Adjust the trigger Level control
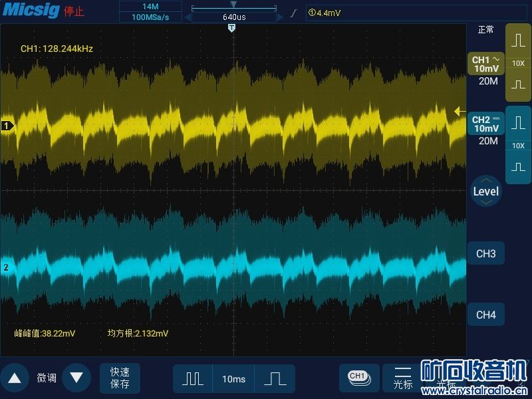 pyautogui.click(x=485, y=192)
